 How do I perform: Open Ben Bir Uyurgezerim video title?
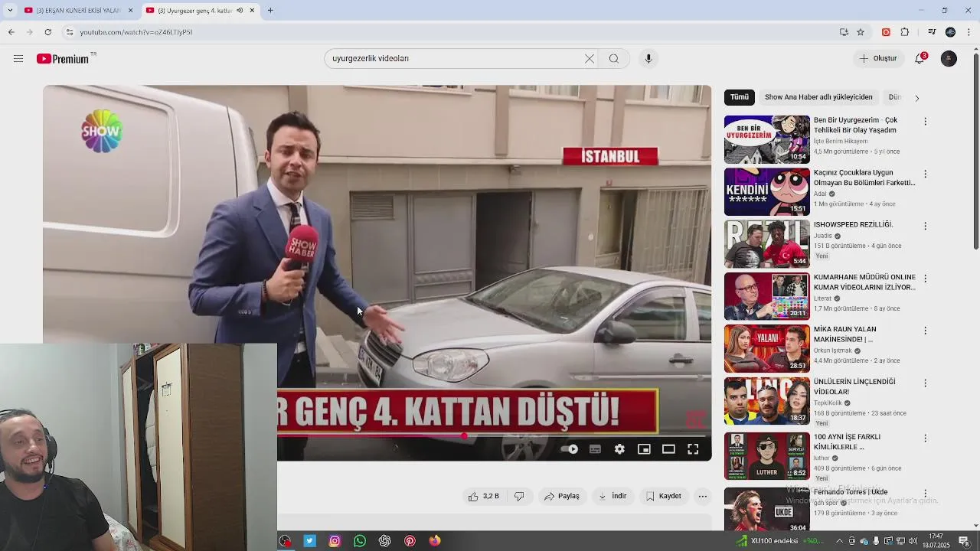855,125
